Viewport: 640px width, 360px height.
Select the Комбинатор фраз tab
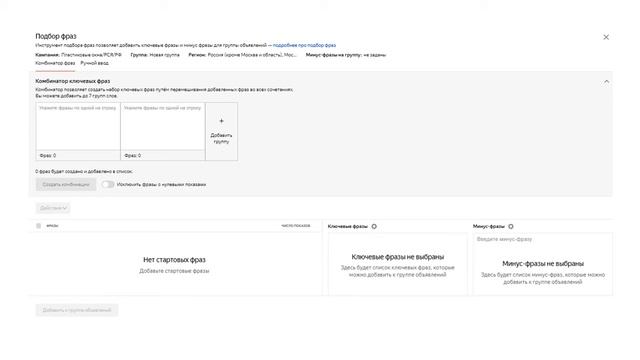55,63
